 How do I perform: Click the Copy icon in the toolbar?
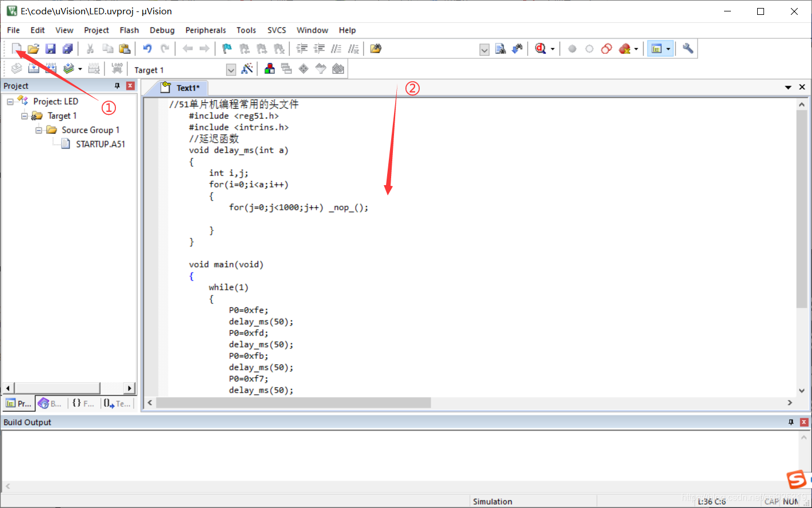coord(107,49)
